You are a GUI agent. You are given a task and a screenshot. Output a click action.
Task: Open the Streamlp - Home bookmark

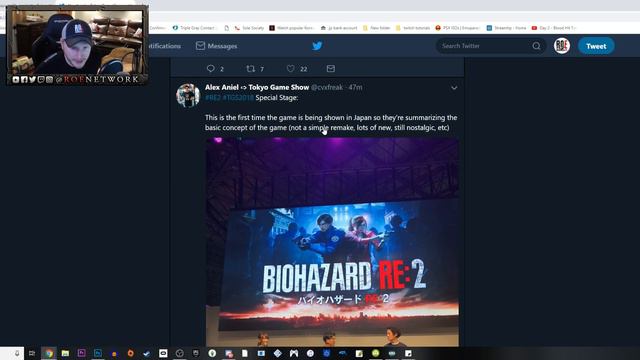click(506, 28)
